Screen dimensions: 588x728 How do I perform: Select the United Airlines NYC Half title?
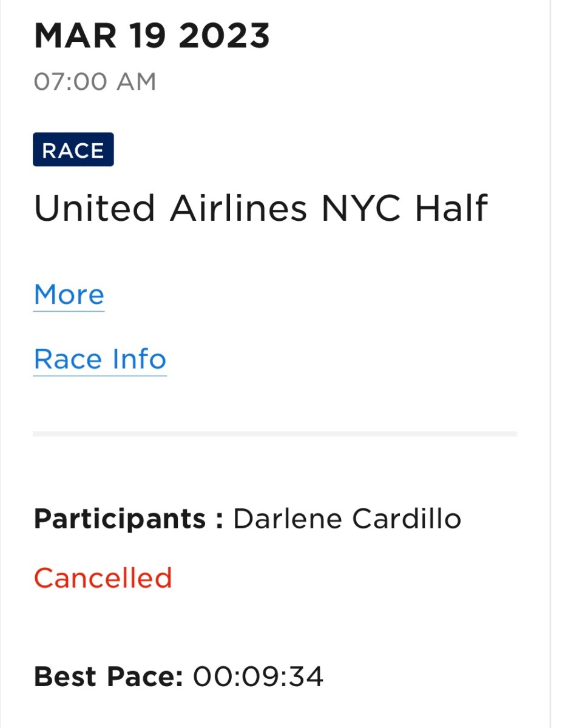(260, 209)
